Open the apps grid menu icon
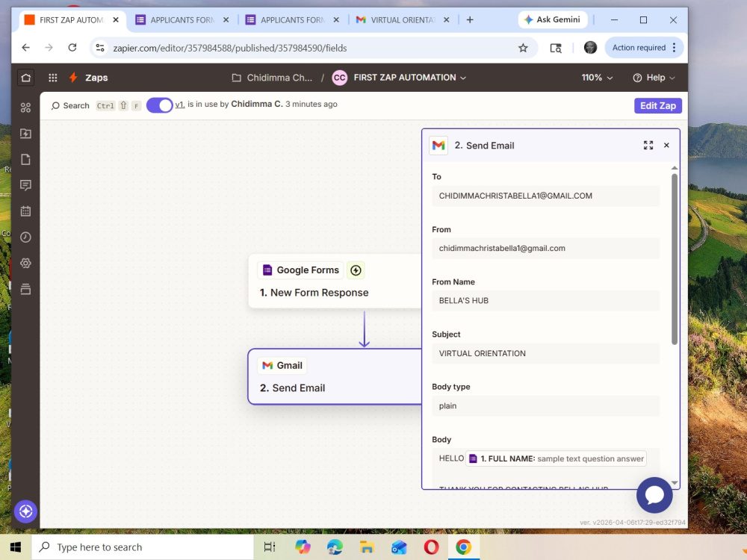Viewport: 747px width, 560px height. coord(53,78)
